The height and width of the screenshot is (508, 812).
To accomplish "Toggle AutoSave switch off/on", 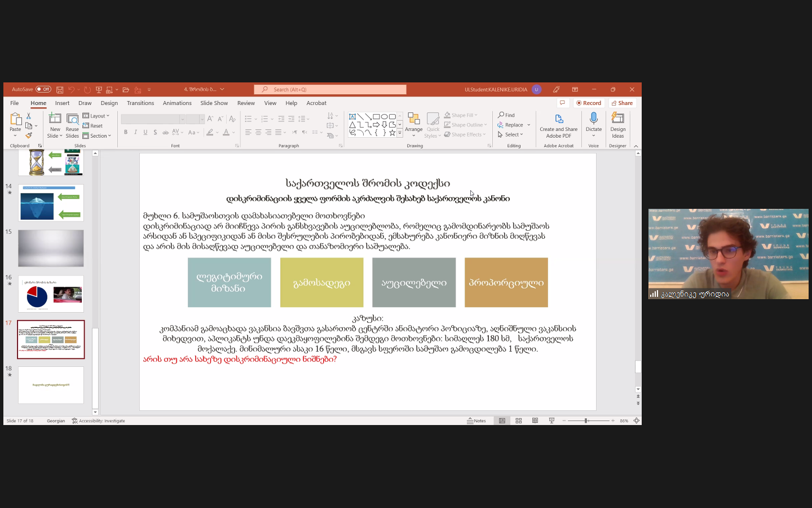I will pyautogui.click(x=43, y=89).
